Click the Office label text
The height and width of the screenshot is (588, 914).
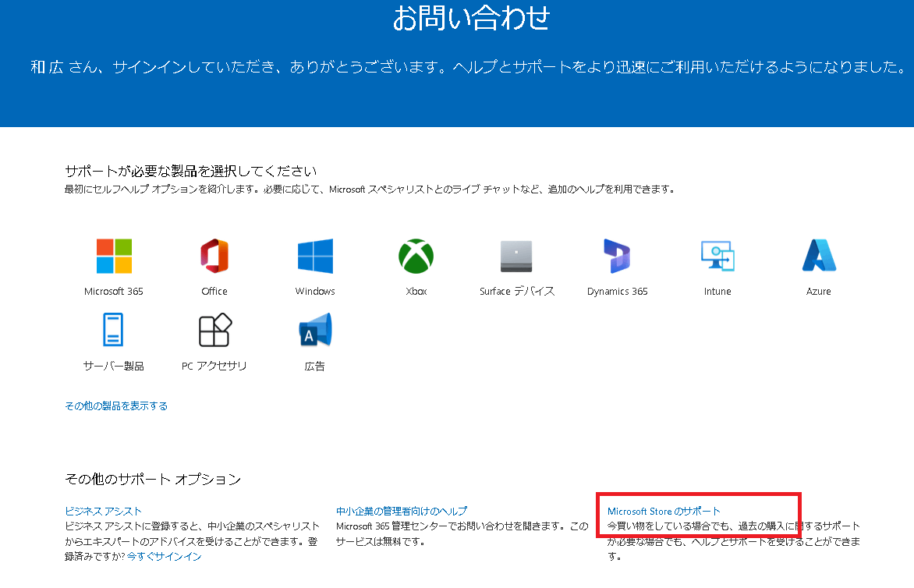[214, 292]
